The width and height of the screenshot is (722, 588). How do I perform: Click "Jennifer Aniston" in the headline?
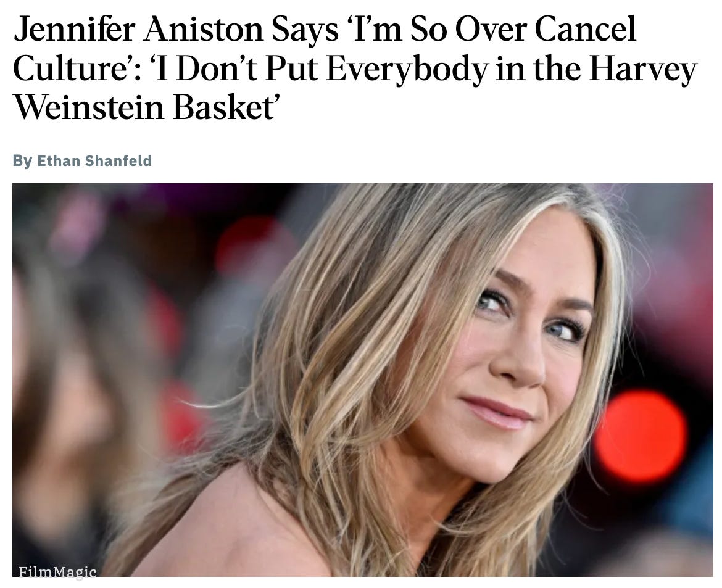[x=138, y=30]
